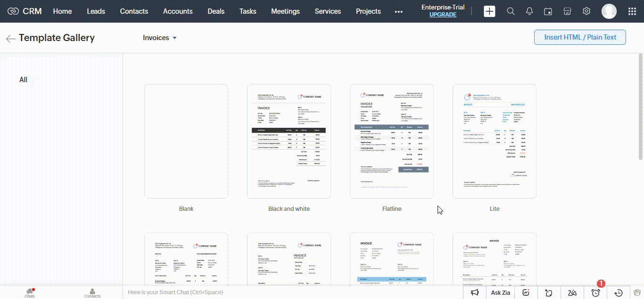
Task: Open the Invoices module dropdown
Action: coord(160,37)
